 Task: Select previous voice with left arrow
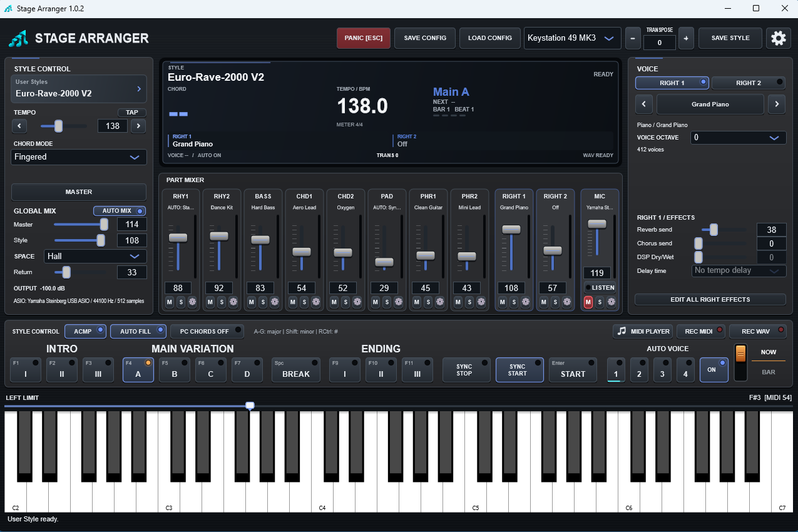644,105
